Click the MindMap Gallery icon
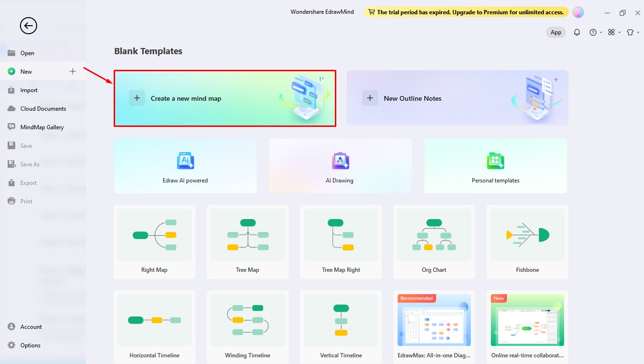The width and height of the screenshot is (644, 364). pos(11,127)
